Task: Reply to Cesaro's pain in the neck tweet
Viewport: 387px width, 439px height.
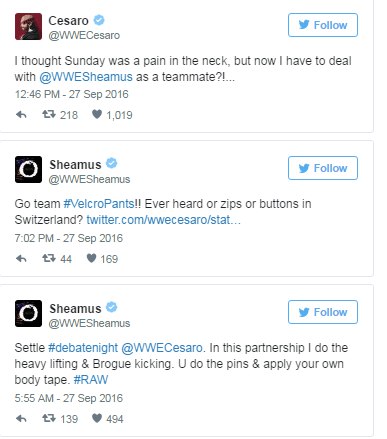Action: [x=21, y=115]
